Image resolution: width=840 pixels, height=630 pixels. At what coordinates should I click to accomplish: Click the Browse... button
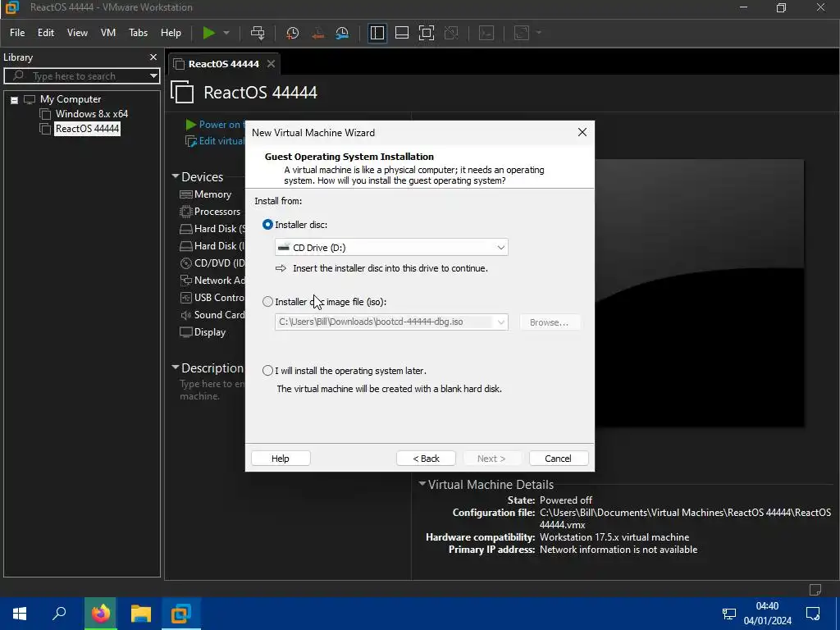click(x=550, y=322)
